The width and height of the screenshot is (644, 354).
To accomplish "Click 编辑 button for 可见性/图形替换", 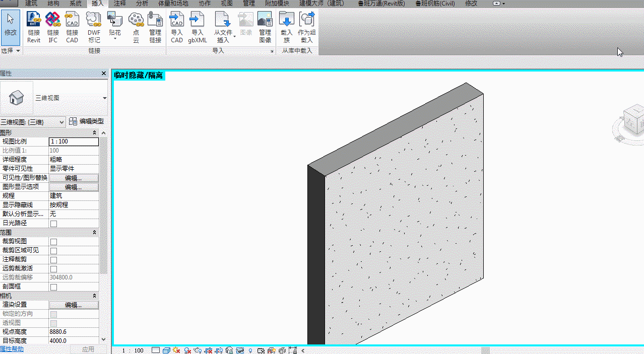I will (x=74, y=178).
